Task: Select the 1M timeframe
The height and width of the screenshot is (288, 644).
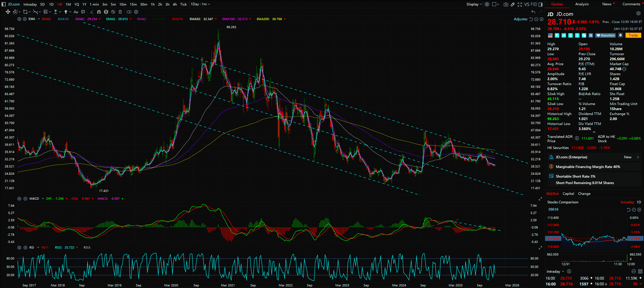Action: pos(68,4)
